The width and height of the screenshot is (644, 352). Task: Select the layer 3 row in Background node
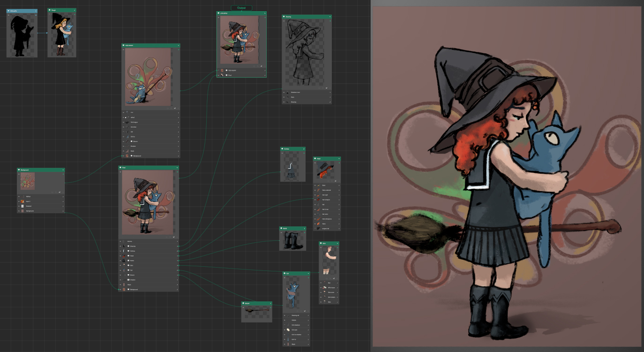tap(41, 202)
